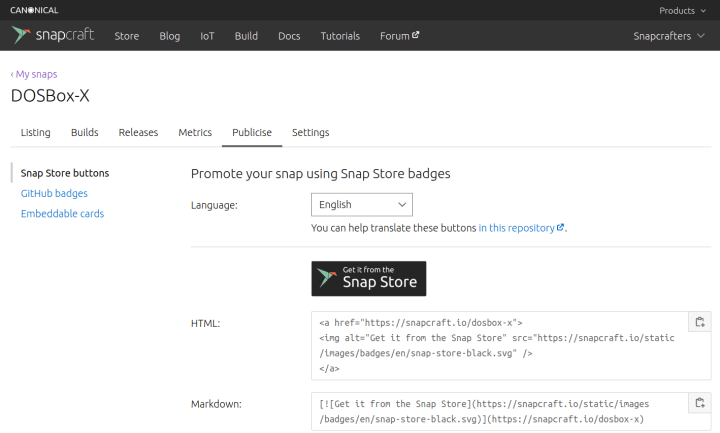Copy the Markdown badge code
Screen dimensions: 720x433
coord(700,403)
